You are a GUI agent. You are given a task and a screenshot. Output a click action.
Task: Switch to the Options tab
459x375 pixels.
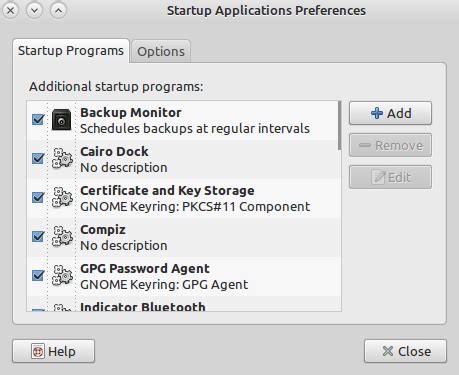[x=161, y=51]
